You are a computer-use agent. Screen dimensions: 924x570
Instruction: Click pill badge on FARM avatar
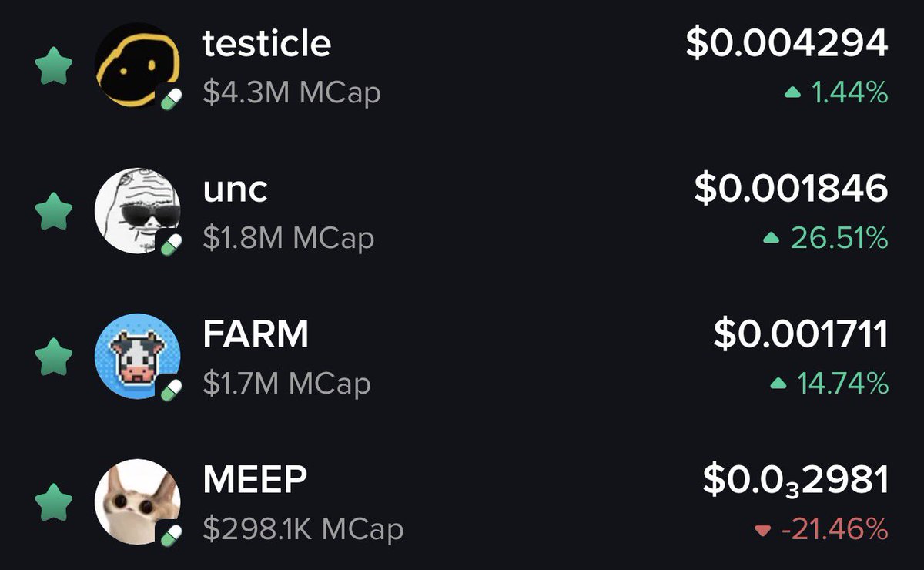171,389
